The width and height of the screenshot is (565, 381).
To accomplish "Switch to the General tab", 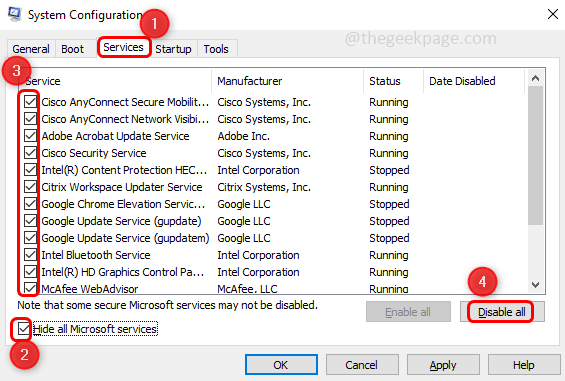I will tap(31, 49).
